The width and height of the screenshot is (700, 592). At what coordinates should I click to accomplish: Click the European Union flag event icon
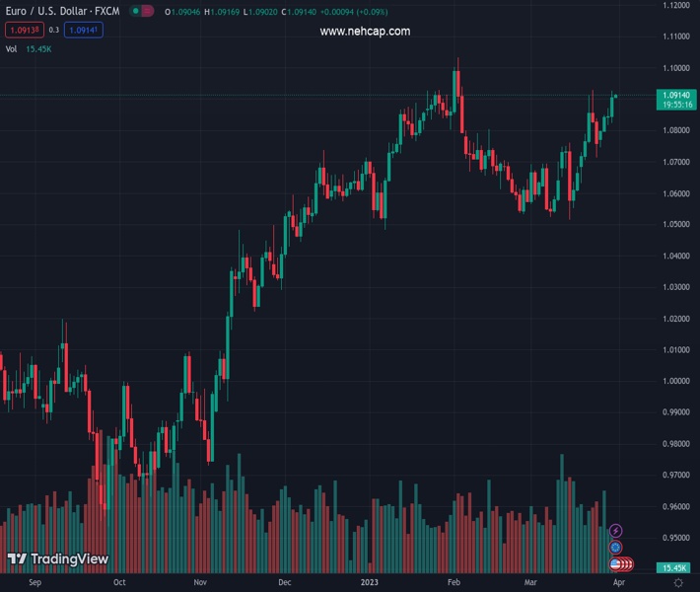click(x=616, y=548)
